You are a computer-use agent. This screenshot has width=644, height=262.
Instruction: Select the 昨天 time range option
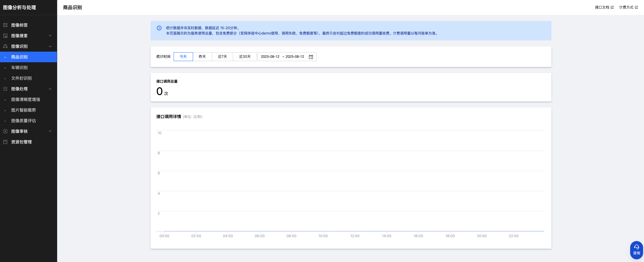point(202,57)
